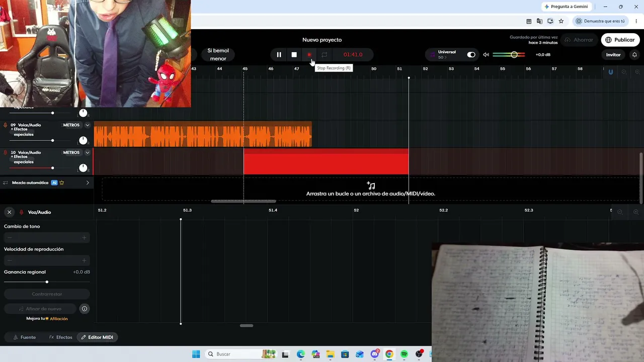Close the Voz/Audio editor panel

(9, 212)
